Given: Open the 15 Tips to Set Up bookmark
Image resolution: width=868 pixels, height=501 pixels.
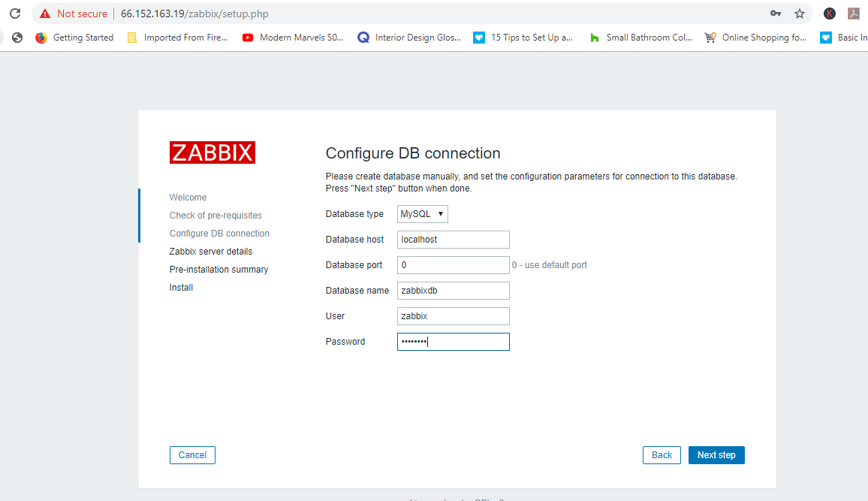Looking at the screenshot, I should (x=523, y=38).
